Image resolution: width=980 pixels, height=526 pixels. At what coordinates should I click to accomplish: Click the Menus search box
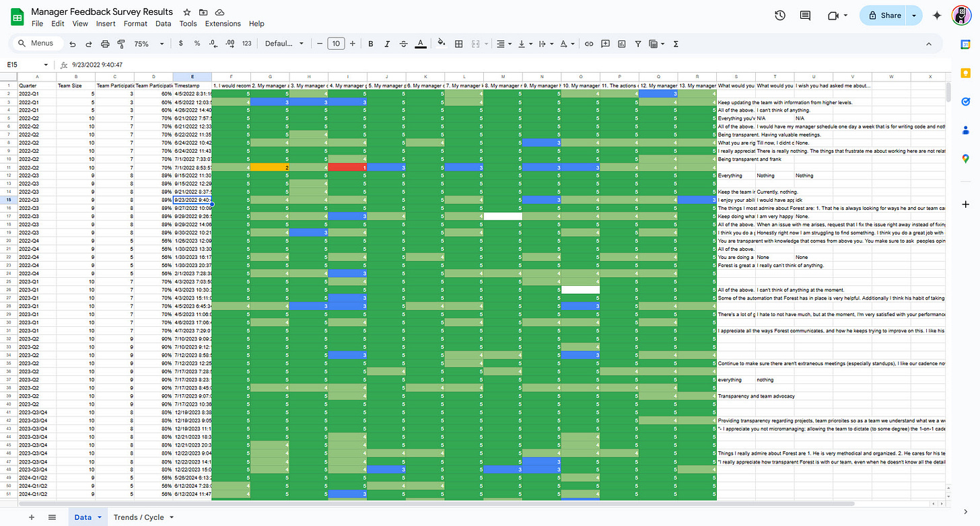coord(37,44)
